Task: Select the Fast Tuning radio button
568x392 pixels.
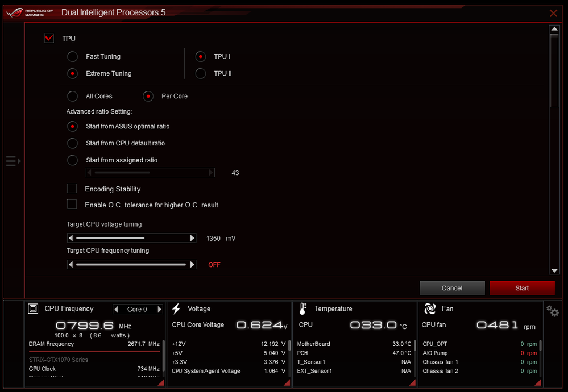Action: click(73, 56)
